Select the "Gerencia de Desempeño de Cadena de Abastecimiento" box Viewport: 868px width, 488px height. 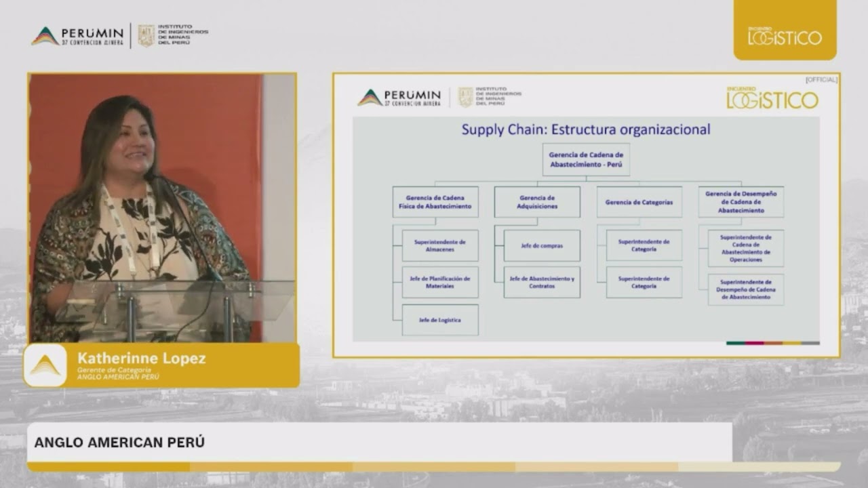pyautogui.click(x=741, y=202)
